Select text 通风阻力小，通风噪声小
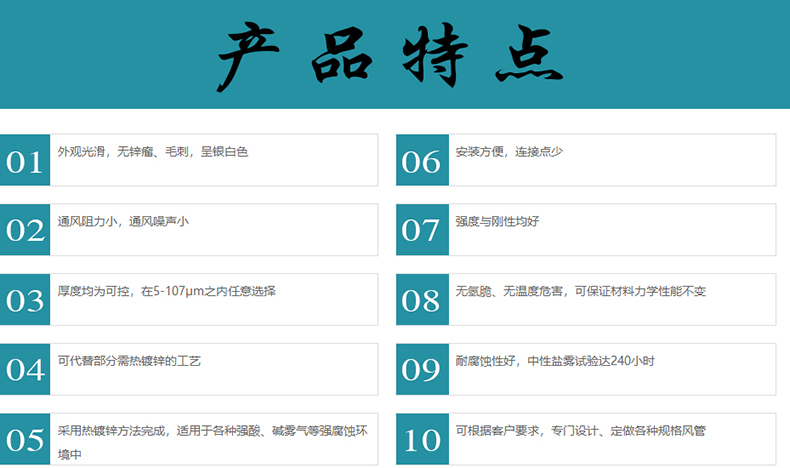This screenshot has width=790, height=468. [123, 221]
